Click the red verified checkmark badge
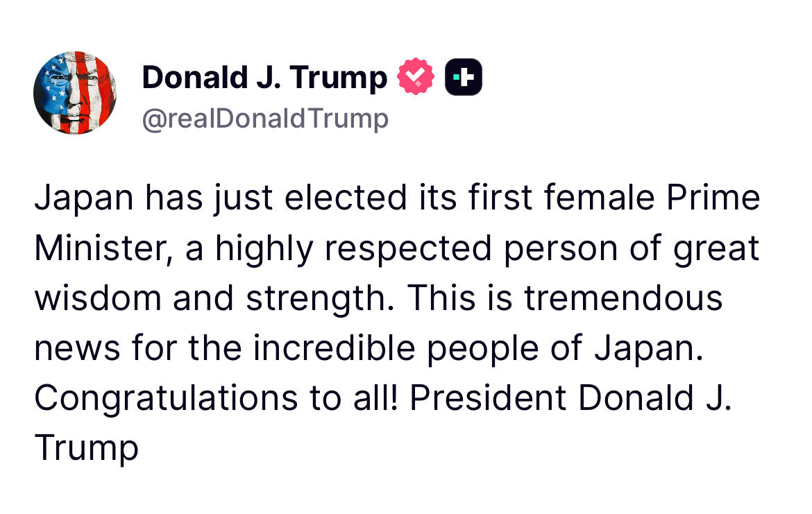Image resolution: width=812 pixels, height=514 pixels. 415,77
